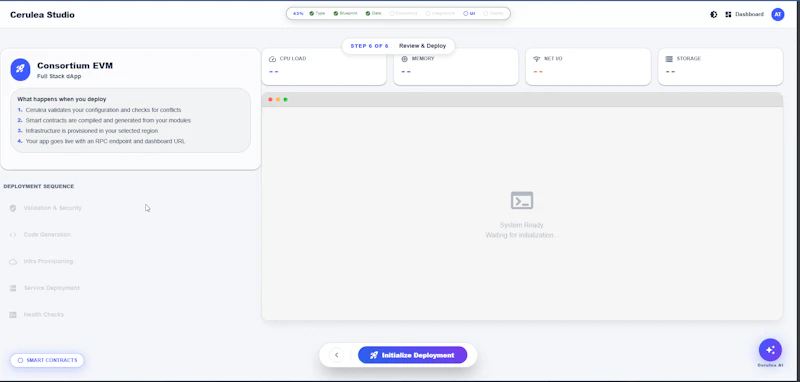Screen dimensions: 800x382
Task: Go to the Economics step
Action: click(403, 13)
